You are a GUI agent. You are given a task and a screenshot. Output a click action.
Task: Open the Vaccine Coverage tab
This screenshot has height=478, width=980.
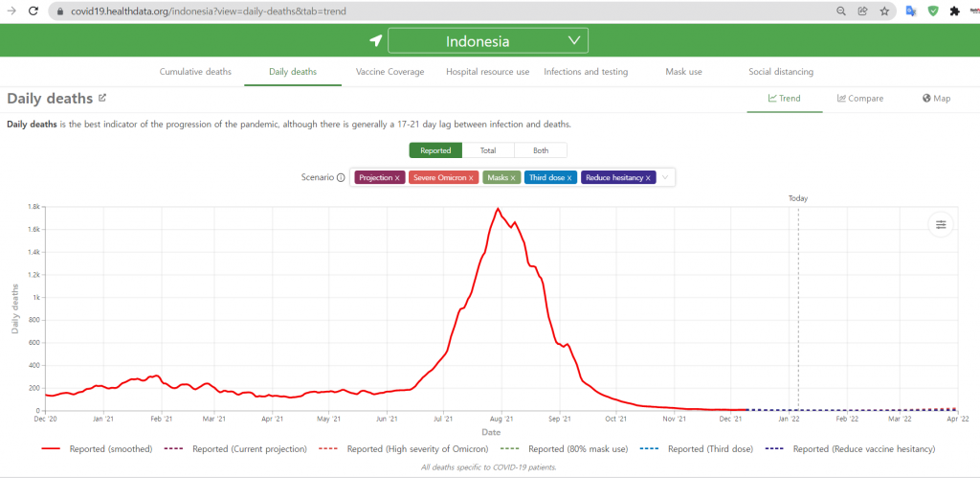(x=390, y=72)
